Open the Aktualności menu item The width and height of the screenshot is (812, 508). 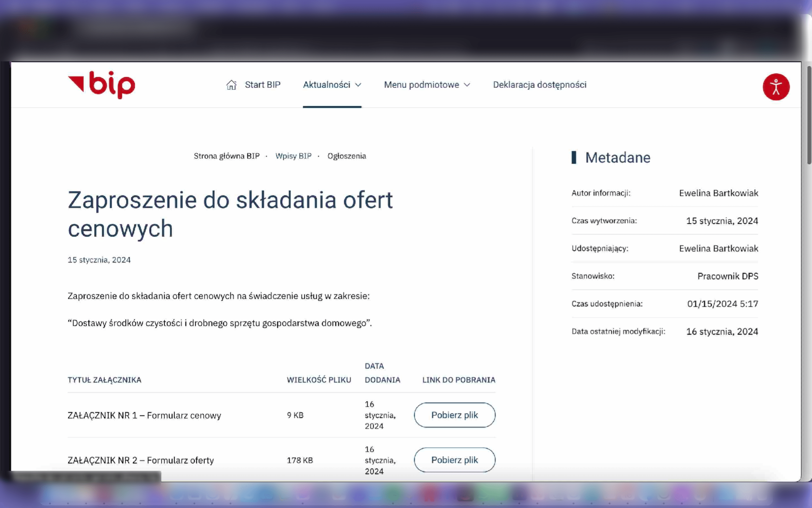[x=326, y=85]
